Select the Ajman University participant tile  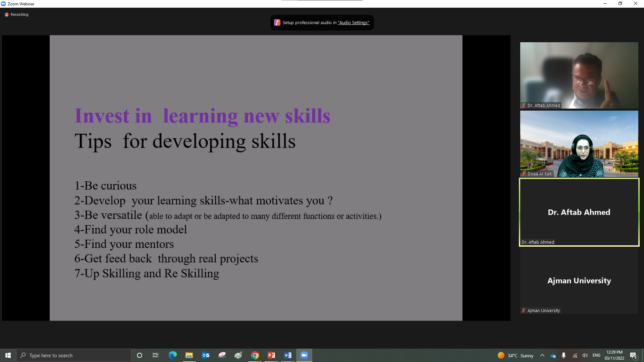click(579, 280)
